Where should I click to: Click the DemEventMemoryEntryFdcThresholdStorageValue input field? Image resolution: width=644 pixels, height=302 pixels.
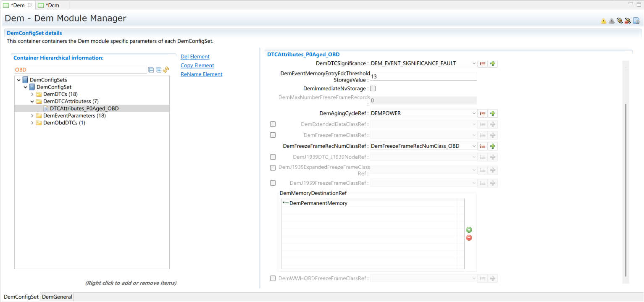click(423, 76)
